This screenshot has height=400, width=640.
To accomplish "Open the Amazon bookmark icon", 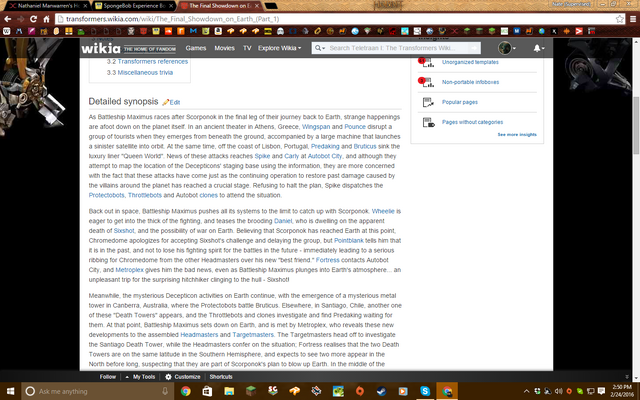I will pos(218,31).
